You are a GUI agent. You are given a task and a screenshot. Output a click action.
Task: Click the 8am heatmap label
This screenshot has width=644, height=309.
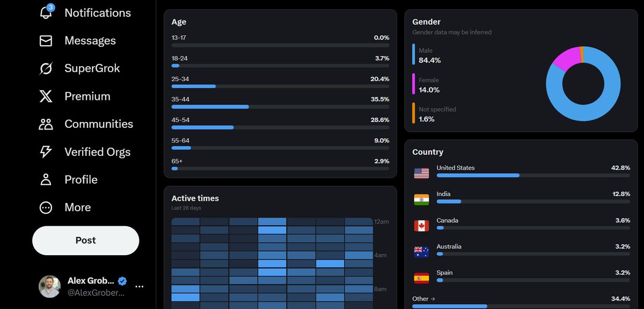click(380, 289)
